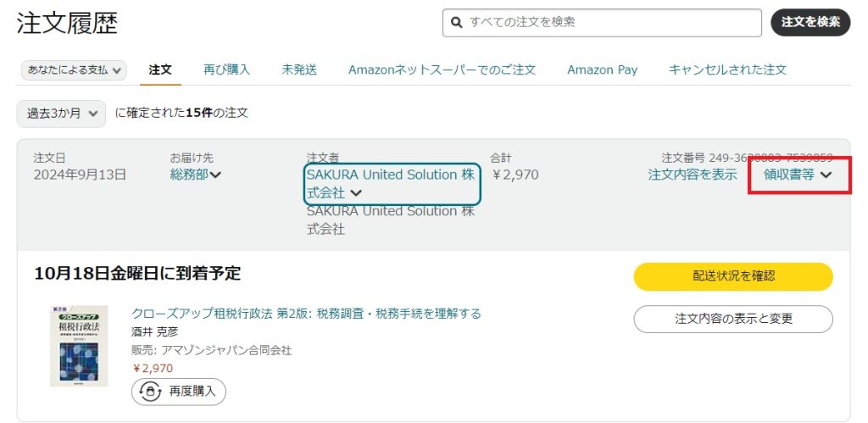Select the Amazonネットスーパーでのご注文 tab
Screen dimensions: 868x423
tap(442, 70)
